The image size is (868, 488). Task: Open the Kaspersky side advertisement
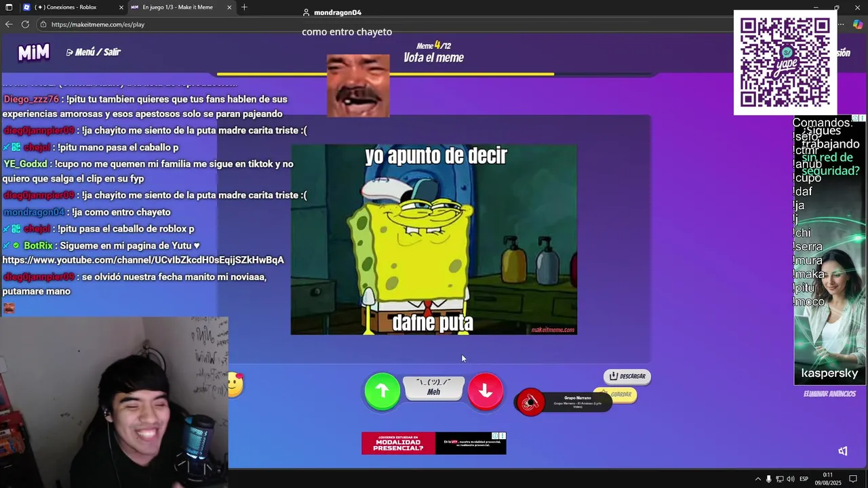(829, 251)
